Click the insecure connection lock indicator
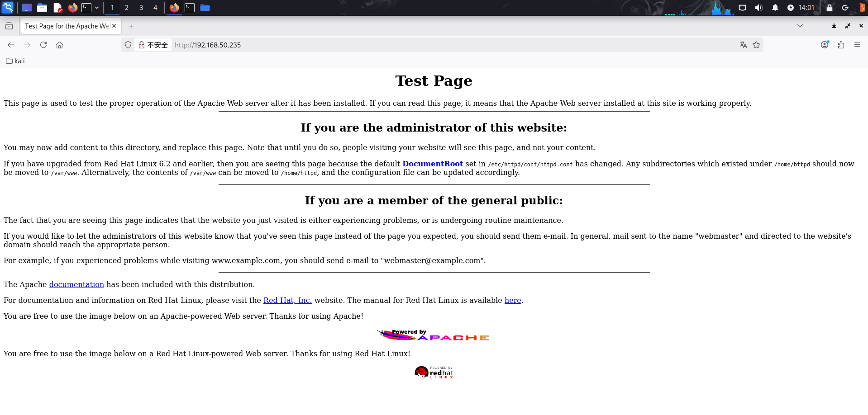868x415 pixels. (153, 45)
